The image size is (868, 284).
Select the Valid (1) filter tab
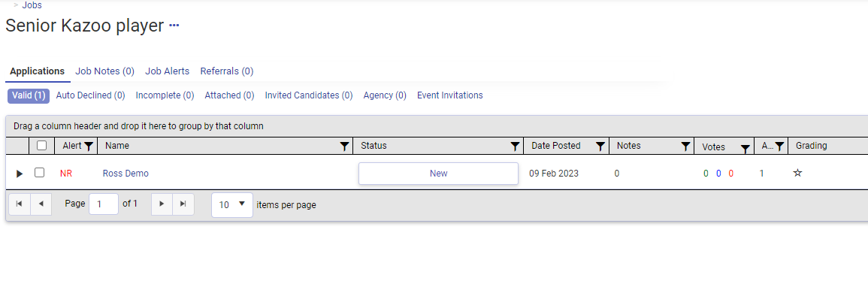click(29, 95)
